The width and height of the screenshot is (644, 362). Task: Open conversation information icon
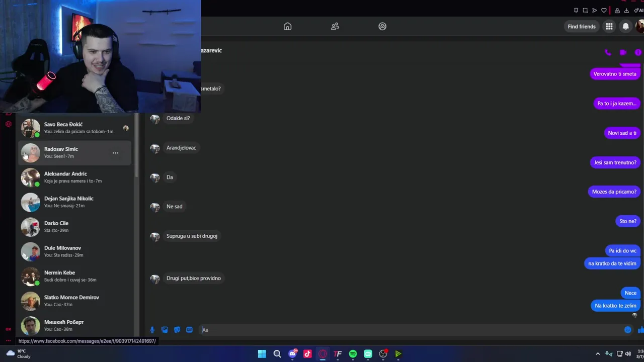638,52
